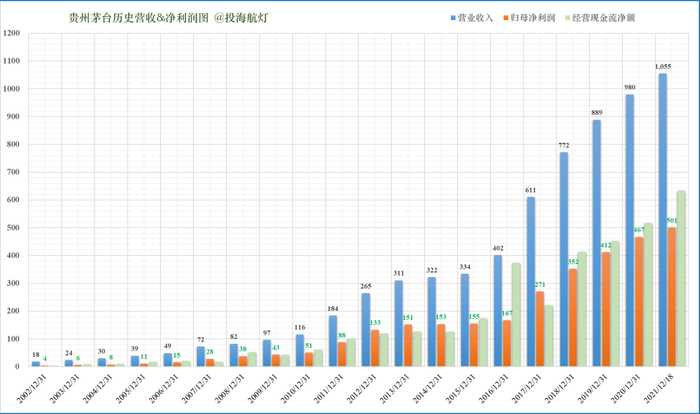Viewport: 700px width, 414px height.
Task: Select the green 51 profit label
Action: [x=309, y=346]
